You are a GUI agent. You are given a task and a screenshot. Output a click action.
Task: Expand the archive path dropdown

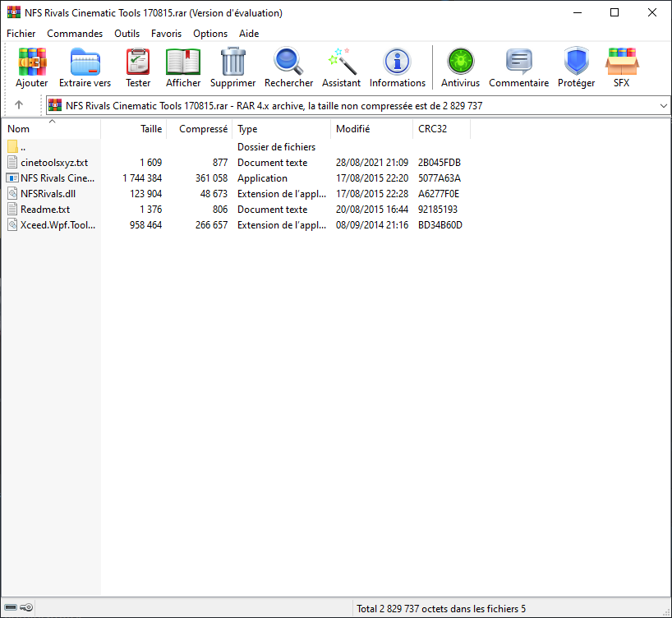coord(664,105)
